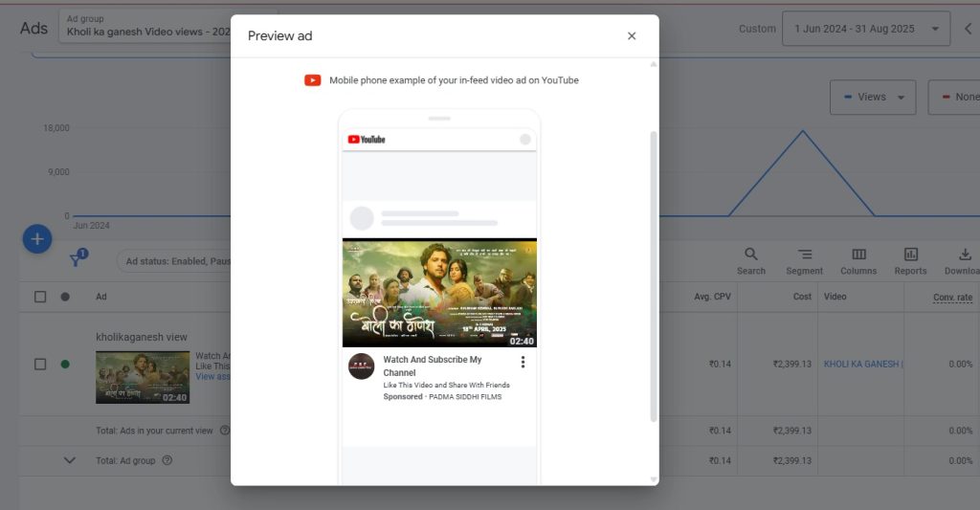
Task: Click the help icon beside 'Total: Ads in your current view'
Action: tap(225, 430)
